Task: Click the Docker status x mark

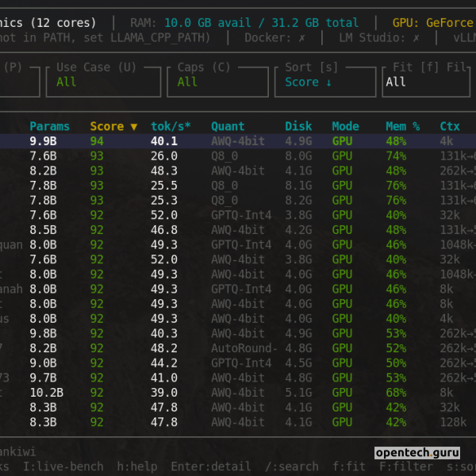Action: click(x=301, y=38)
